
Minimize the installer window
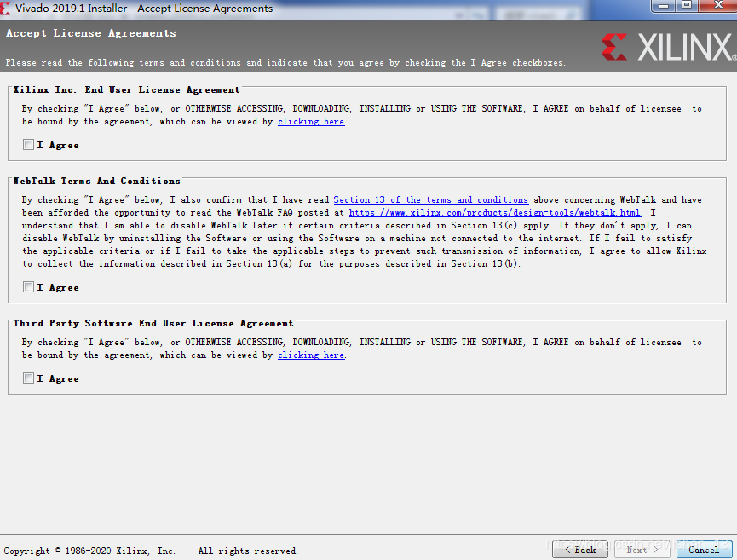click(664, 6)
